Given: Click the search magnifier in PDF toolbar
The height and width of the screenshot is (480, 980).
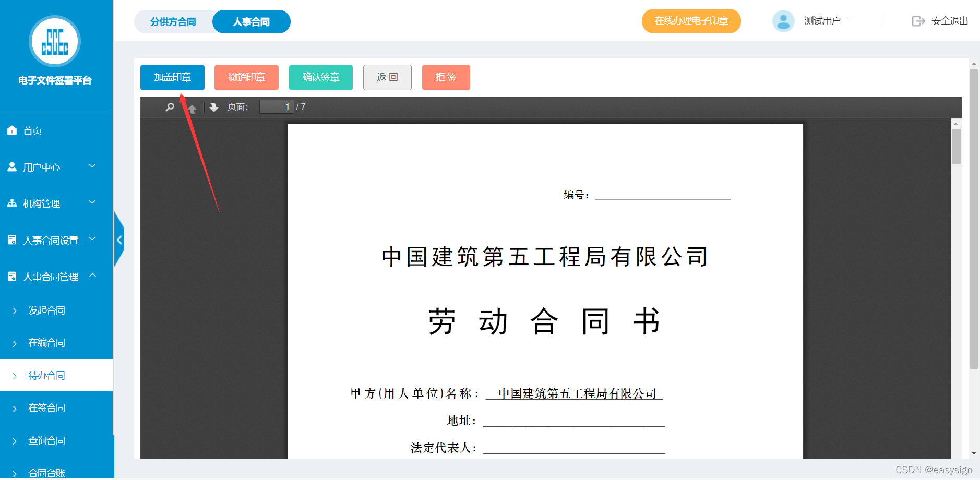Looking at the screenshot, I should [x=170, y=107].
